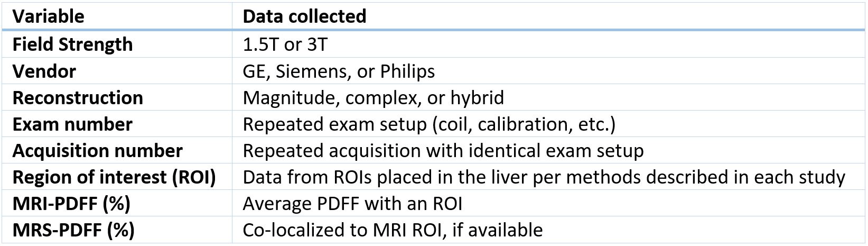Click the "Reconstruction" row label
The image size is (868, 246).
coord(78,98)
